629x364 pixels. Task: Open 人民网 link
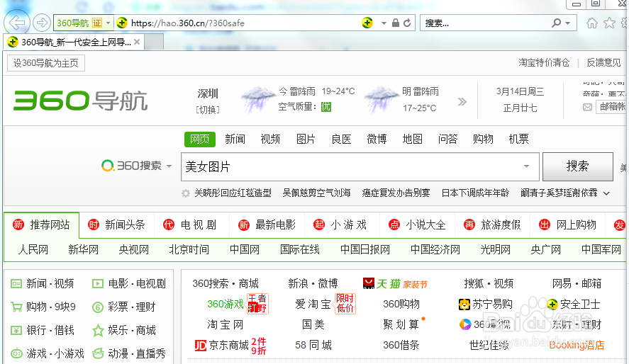(33, 250)
